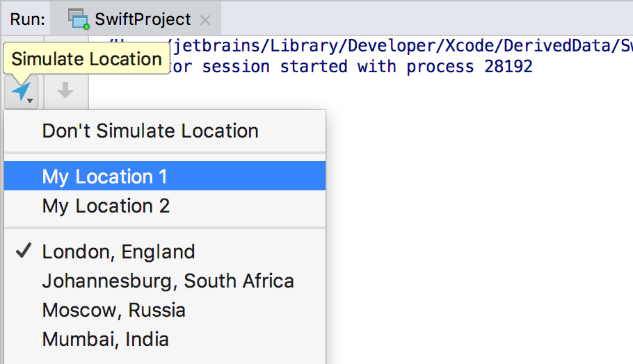633x364 pixels.
Task: Choose Don't Simulate Location
Action: 150,131
